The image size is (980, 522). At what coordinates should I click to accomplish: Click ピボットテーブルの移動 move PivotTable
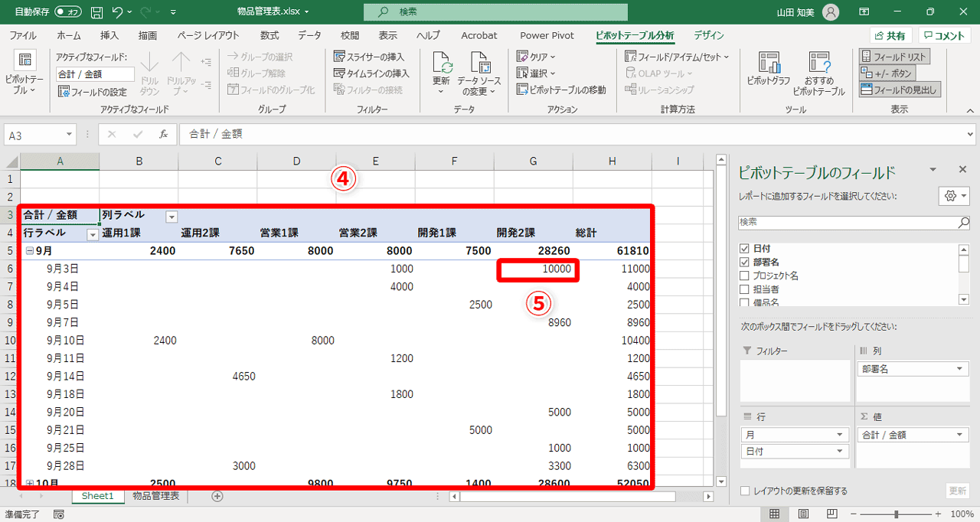(561, 90)
